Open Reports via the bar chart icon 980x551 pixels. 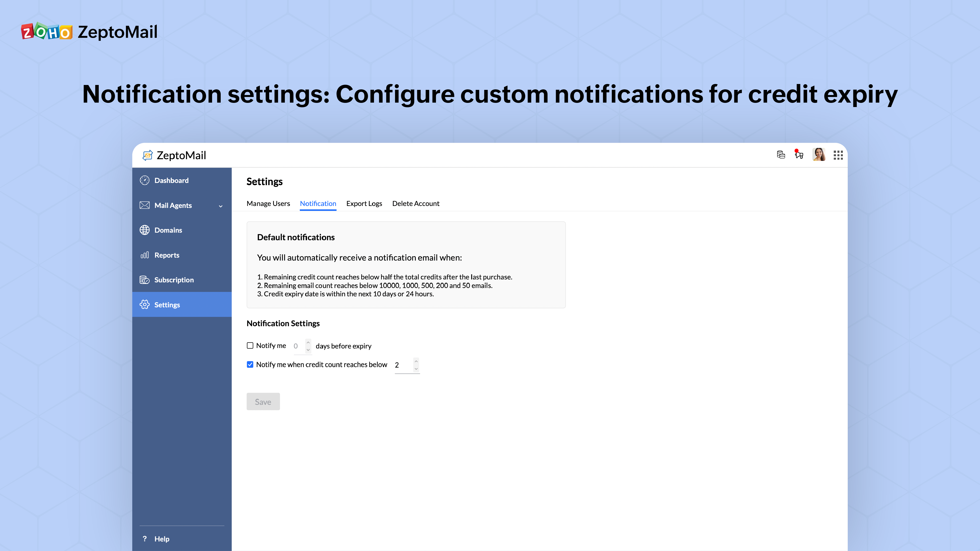(145, 255)
